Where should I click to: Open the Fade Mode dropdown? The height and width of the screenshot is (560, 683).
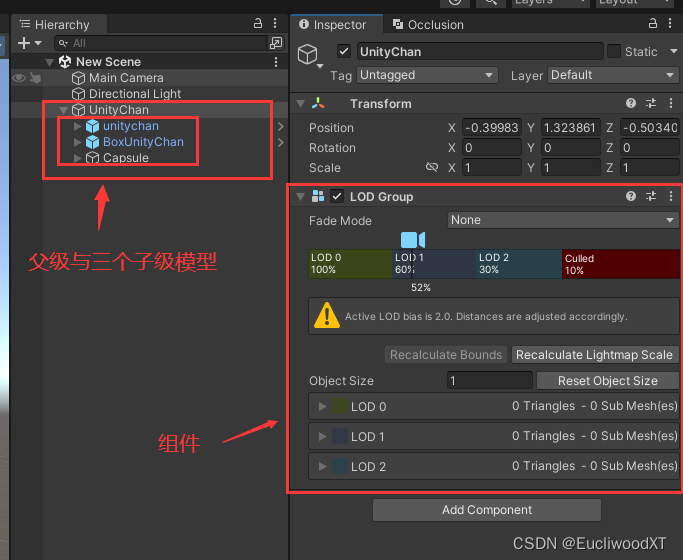point(563,220)
